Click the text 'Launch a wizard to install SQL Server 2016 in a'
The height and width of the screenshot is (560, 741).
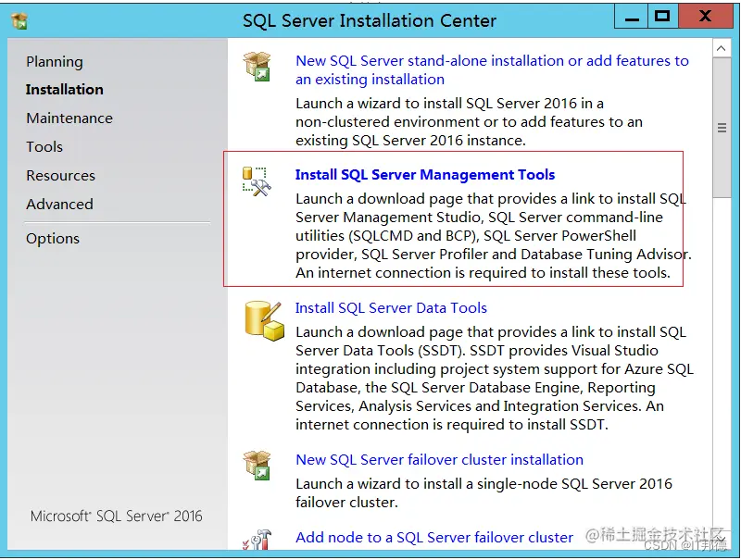tap(449, 104)
